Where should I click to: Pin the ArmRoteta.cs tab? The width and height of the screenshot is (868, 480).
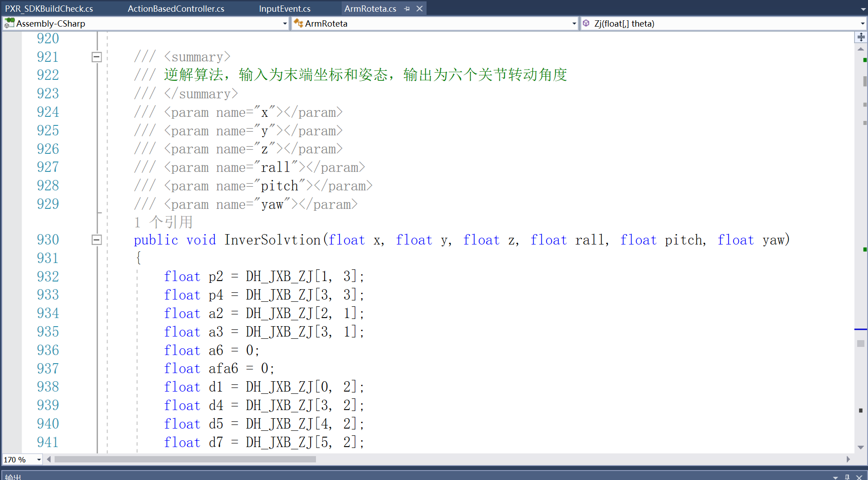407,9
